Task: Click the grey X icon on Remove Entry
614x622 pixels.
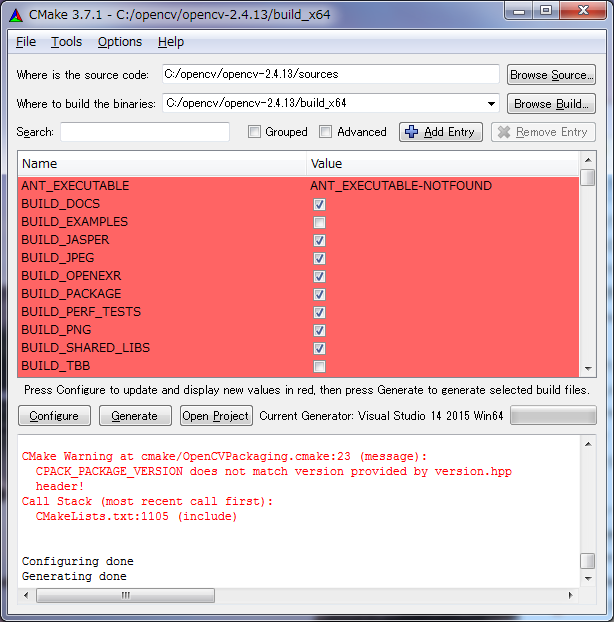Action: (x=504, y=132)
